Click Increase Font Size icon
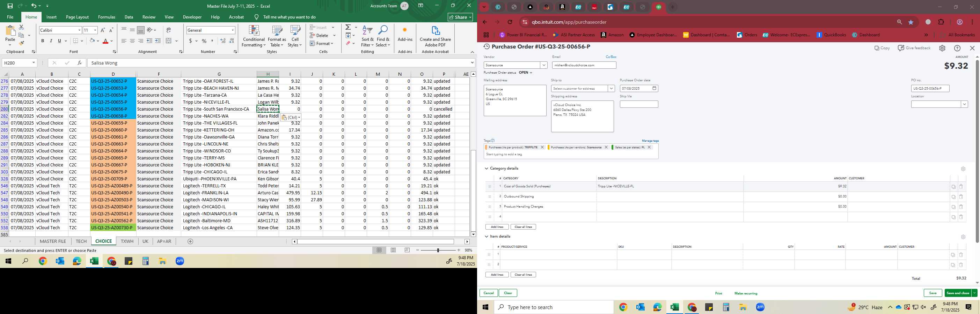Screen dimensions: 980x314 point(103,30)
